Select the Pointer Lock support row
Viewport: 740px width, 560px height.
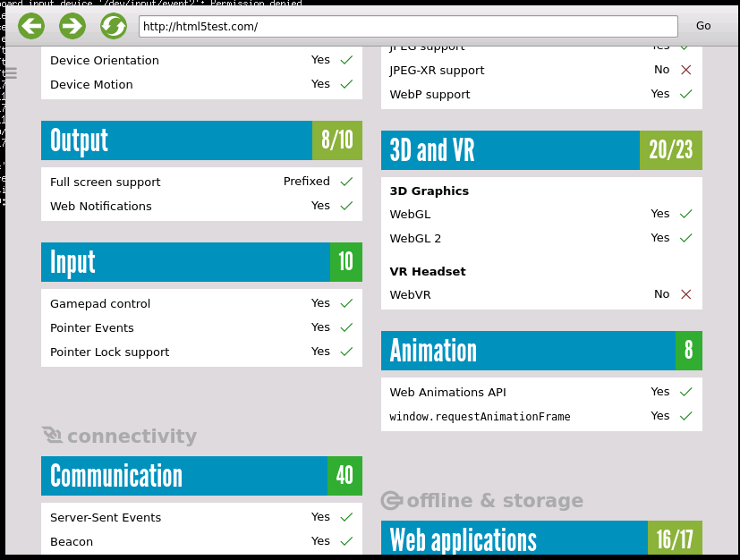[201, 352]
